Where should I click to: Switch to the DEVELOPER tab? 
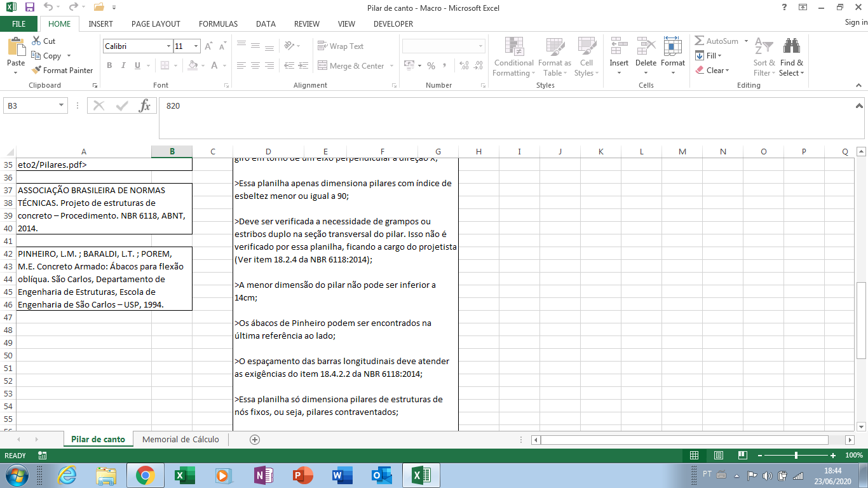point(393,24)
